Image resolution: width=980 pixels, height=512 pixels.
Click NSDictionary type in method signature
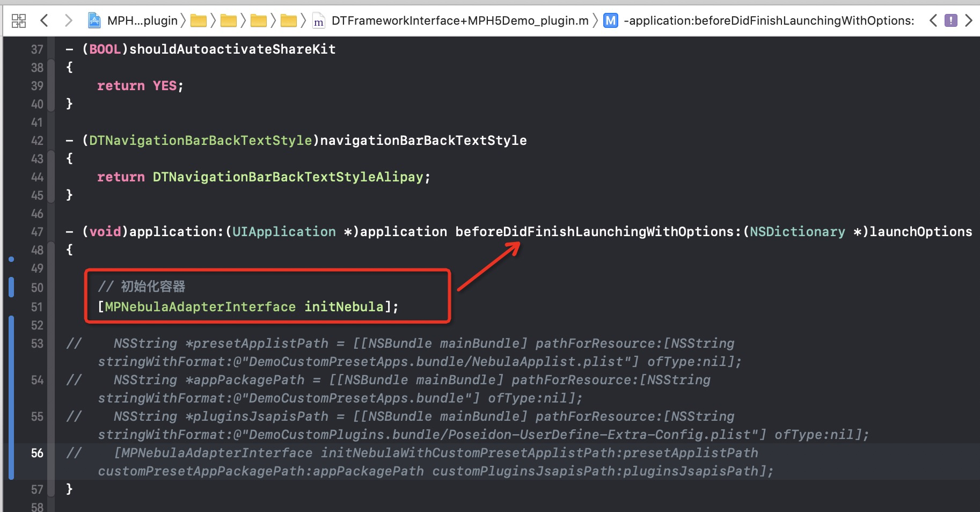(798, 232)
